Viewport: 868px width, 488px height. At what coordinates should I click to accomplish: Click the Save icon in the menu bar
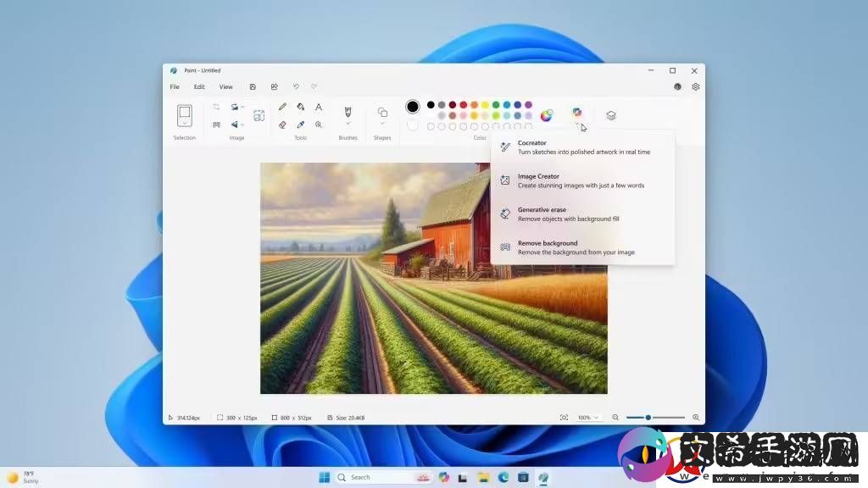click(253, 87)
